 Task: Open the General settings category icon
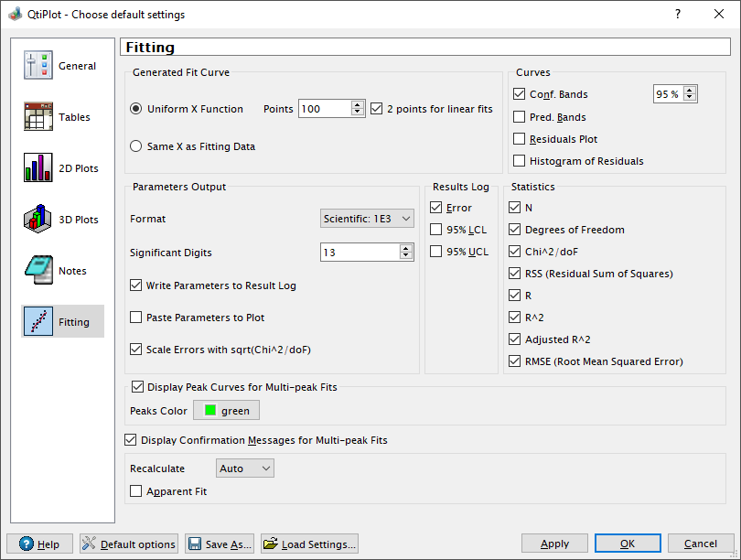click(x=38, y=66)
